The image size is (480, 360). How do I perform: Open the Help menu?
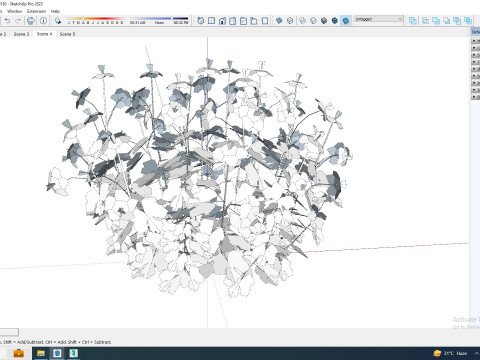(x=55, y=11)
